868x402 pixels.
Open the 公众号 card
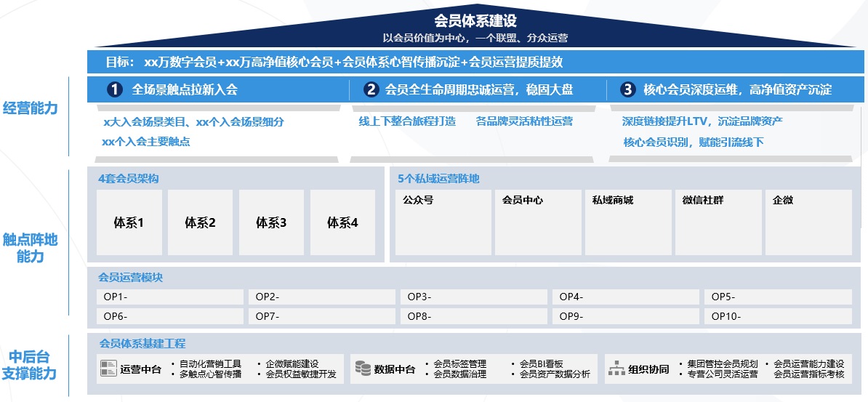pos(443,222)
